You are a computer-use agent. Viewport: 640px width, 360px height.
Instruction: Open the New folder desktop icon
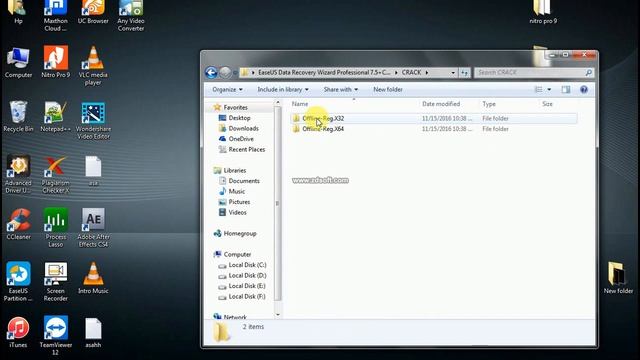tap(618, 278)
